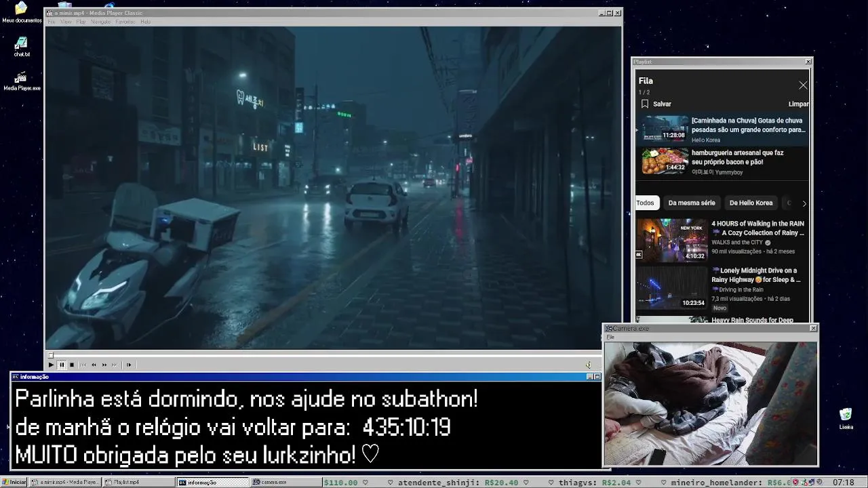Skip to next track in player controls
This screenshot has height=488, width=868.
(115, 365)
